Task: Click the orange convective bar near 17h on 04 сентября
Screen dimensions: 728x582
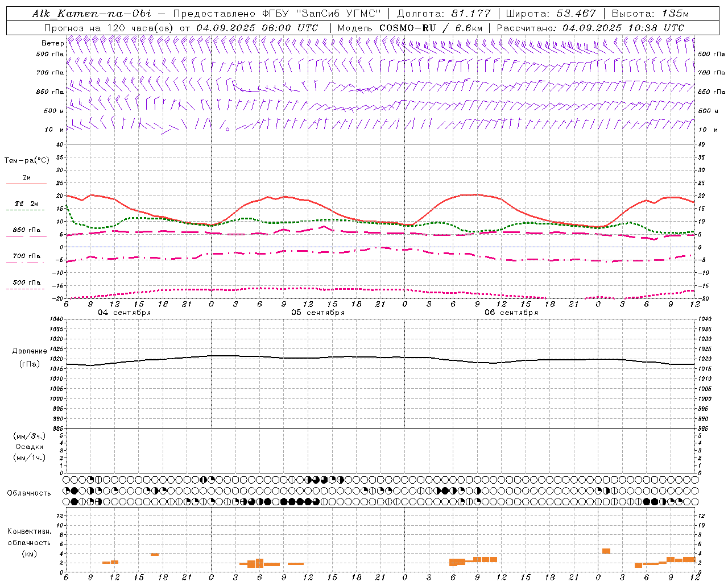Action: click(155, 554)
